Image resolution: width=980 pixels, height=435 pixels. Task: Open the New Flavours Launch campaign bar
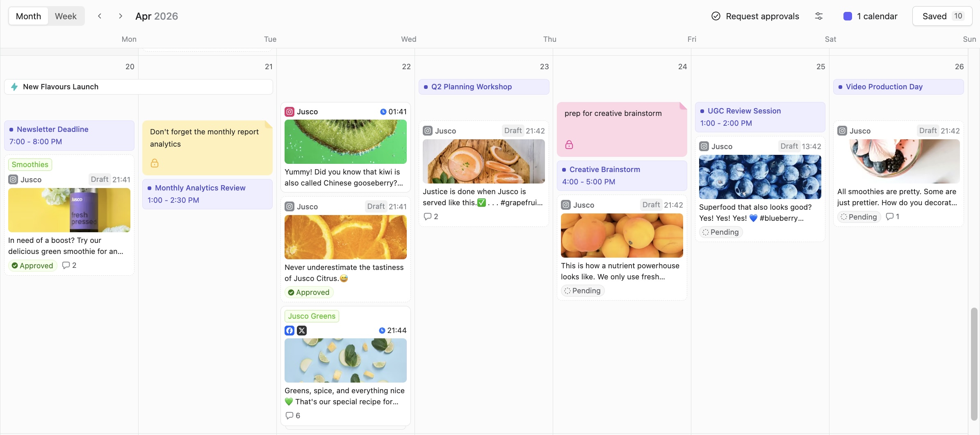click(139, 87)
